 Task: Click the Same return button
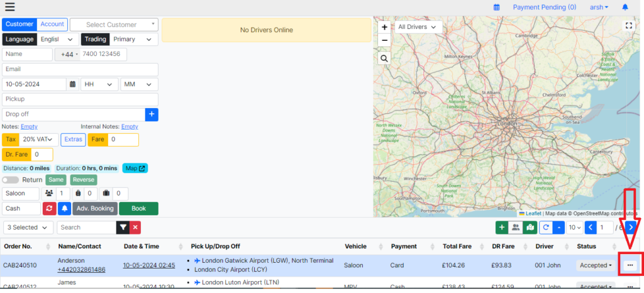pyautogui.click(x=56, y=180)
